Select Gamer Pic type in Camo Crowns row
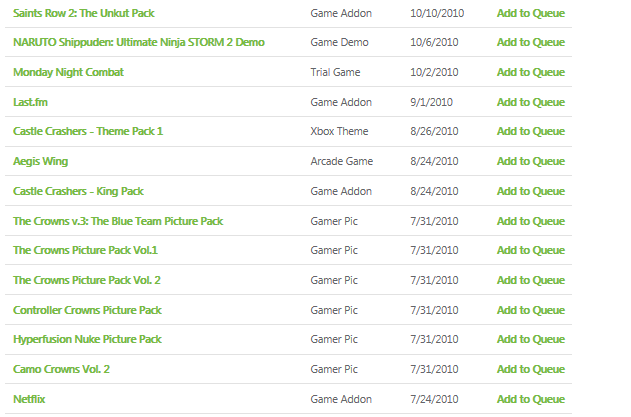Screen dimensions: 631x417 [334, 369]
